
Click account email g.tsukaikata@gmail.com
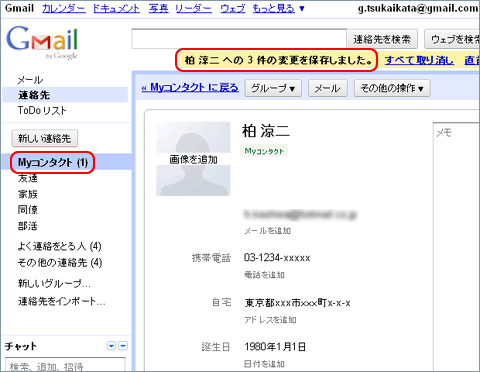pyautogui.click(x=418, y=8)
